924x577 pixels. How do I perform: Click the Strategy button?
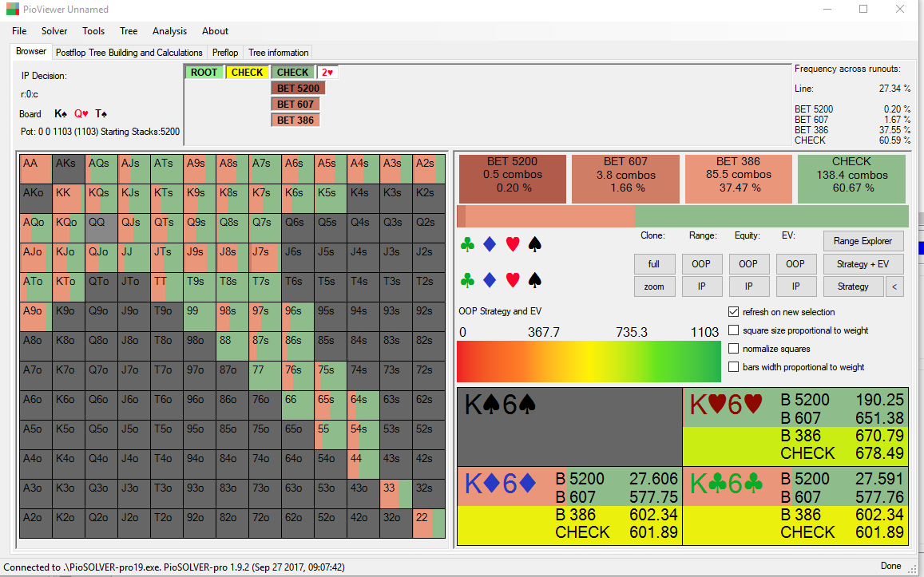pos(853,287)
